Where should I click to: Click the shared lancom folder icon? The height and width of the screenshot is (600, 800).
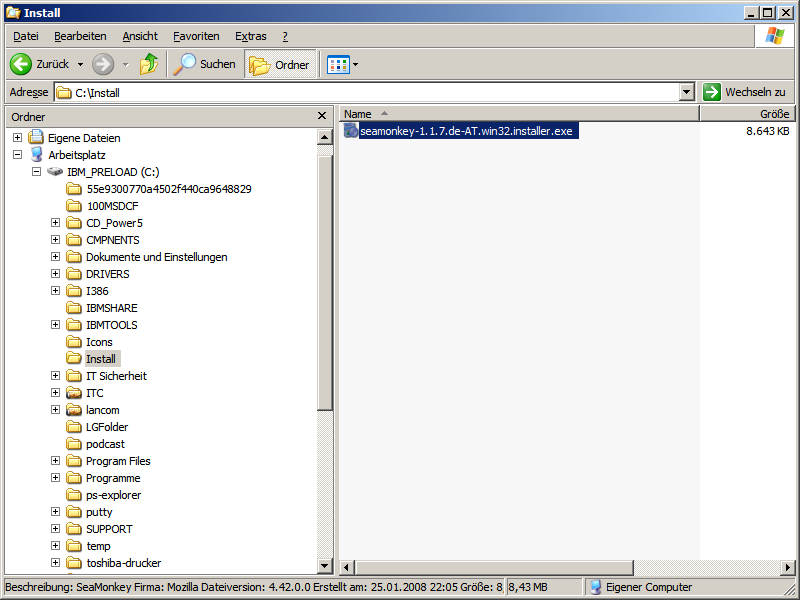pos(74,410)
